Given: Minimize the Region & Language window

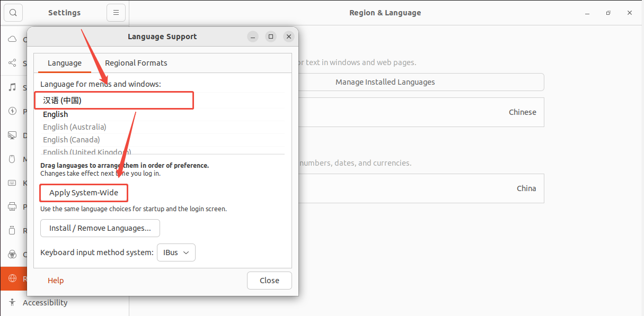Looking at the screenshot, I should point(587,13).
